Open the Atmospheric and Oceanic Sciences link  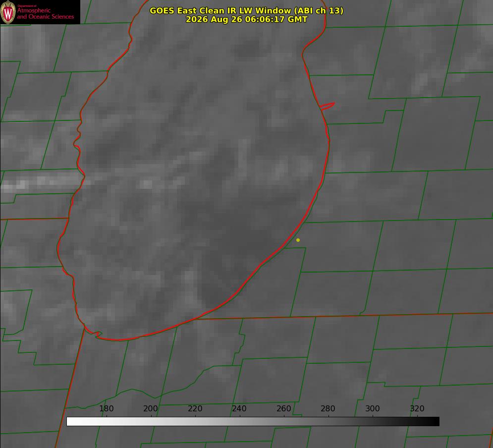tap(45, 13)
